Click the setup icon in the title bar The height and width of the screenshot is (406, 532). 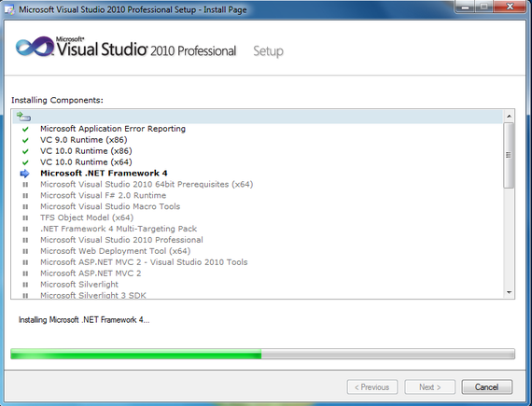point(9,10)
